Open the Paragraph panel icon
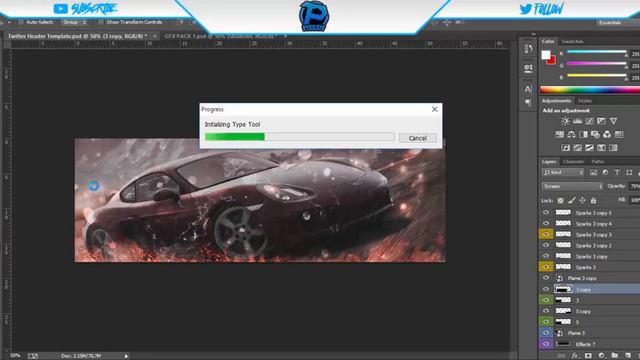The height and width of the screenshot is (360, 640). pyautogui.click(x=528, y=102)
